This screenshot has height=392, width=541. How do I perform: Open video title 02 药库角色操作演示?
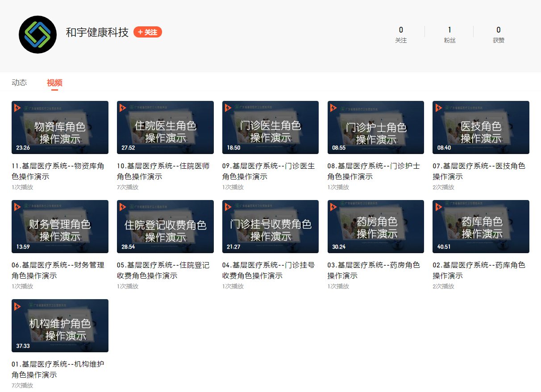(479, 270)
